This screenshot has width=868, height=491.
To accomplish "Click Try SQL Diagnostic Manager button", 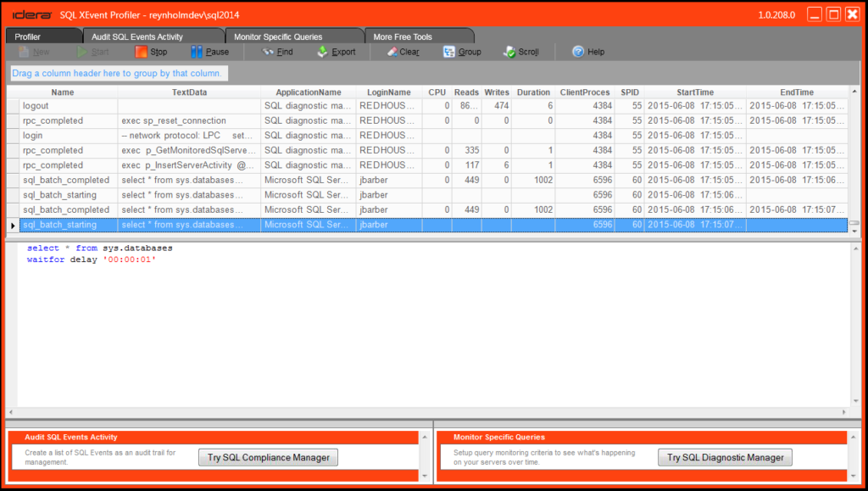I will click(x=726, y=457).
